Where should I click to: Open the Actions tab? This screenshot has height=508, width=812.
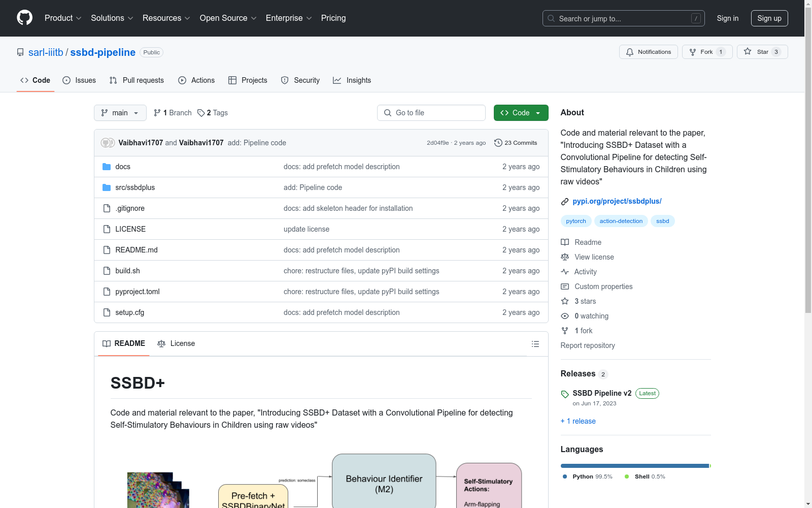(196, 80)
